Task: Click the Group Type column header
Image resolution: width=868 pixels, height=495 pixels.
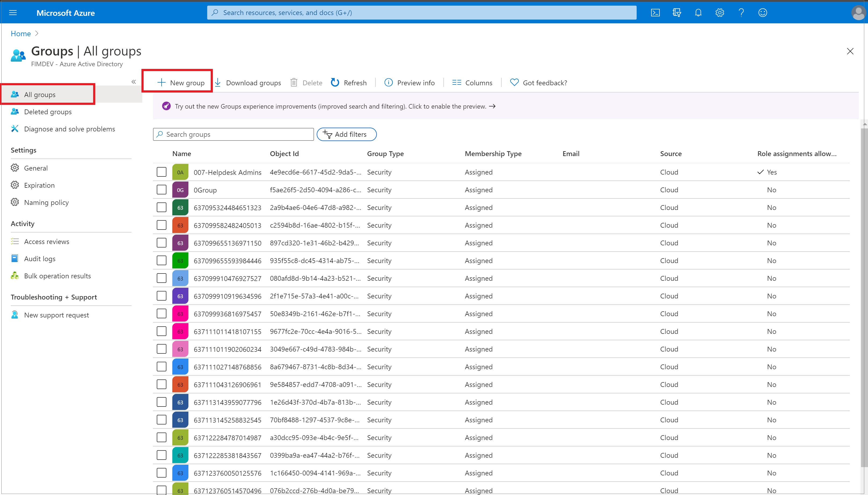Action: coord(385,154)
